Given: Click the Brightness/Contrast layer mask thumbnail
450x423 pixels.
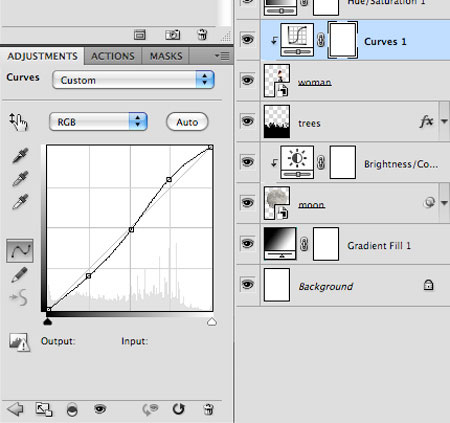Looking at the screenshot, I should 343,162.
